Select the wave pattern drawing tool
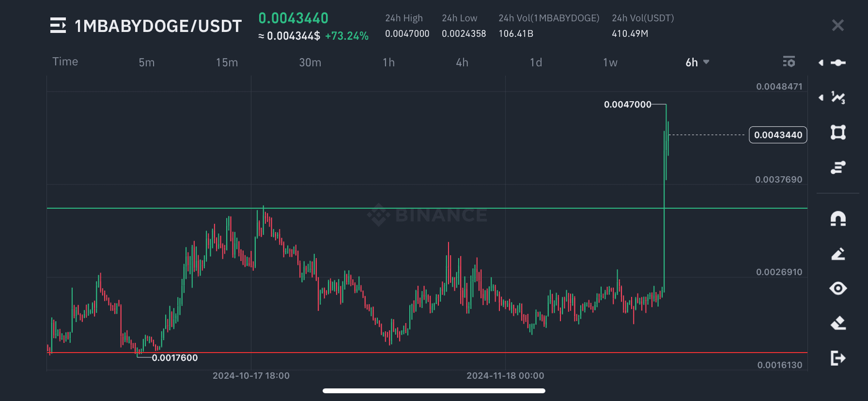This screenshot has height=401, width=868. click(838, 98)
